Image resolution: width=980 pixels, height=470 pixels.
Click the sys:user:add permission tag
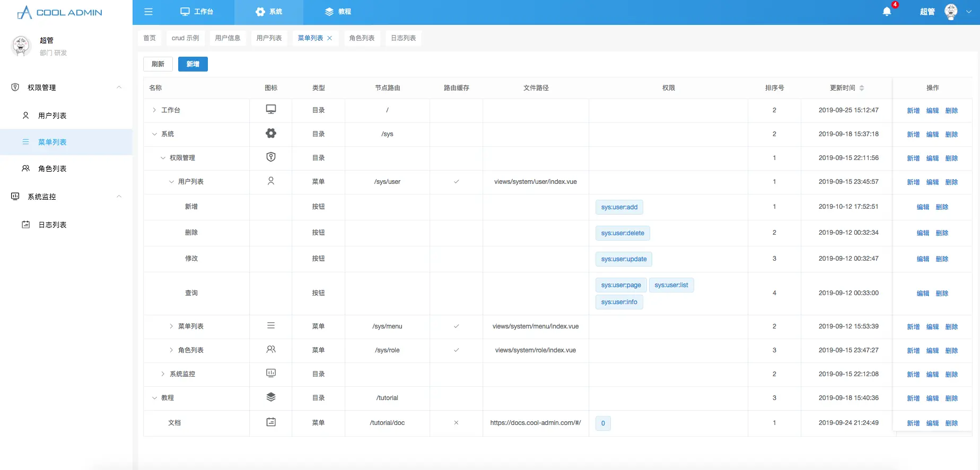pyautogui.click(x=619, y=207)
